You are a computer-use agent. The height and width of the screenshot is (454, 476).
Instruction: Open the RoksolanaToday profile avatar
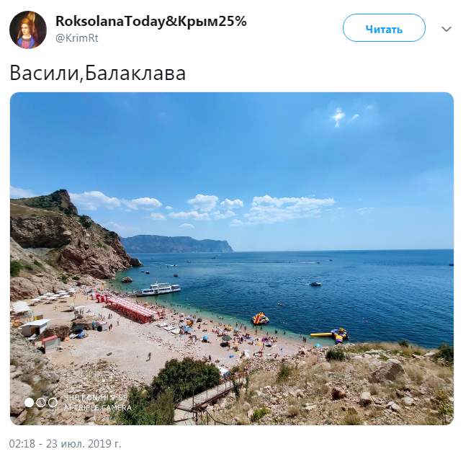point(28,30)
